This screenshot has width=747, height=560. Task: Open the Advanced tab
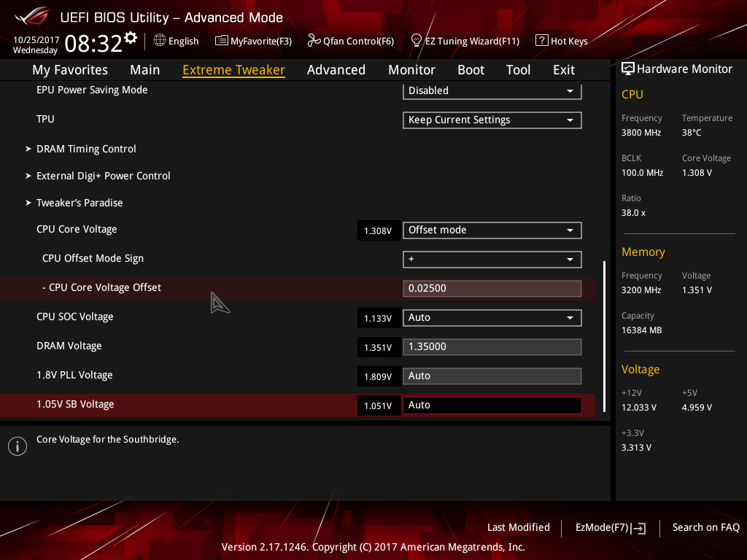coord(336,70)
